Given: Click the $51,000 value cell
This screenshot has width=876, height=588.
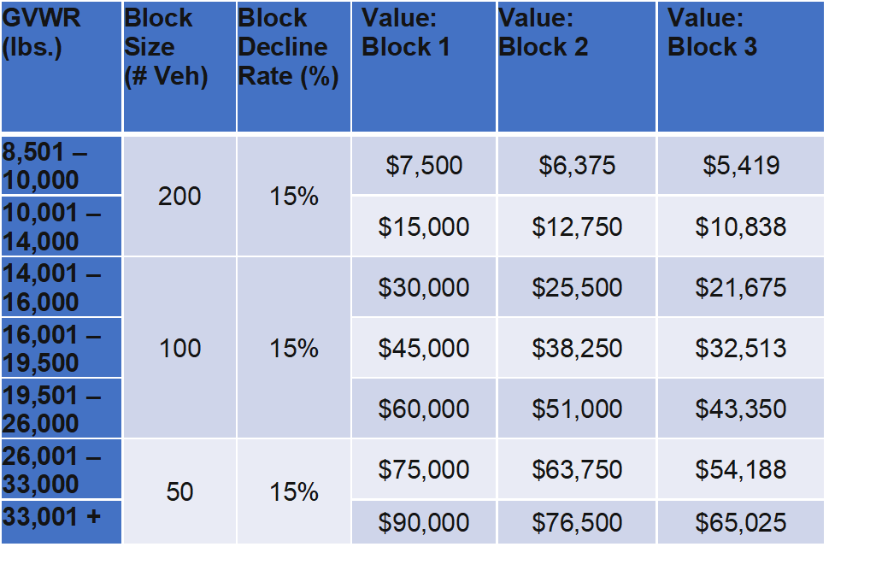Looking at the screenshot, I should (x=577, y=409).
